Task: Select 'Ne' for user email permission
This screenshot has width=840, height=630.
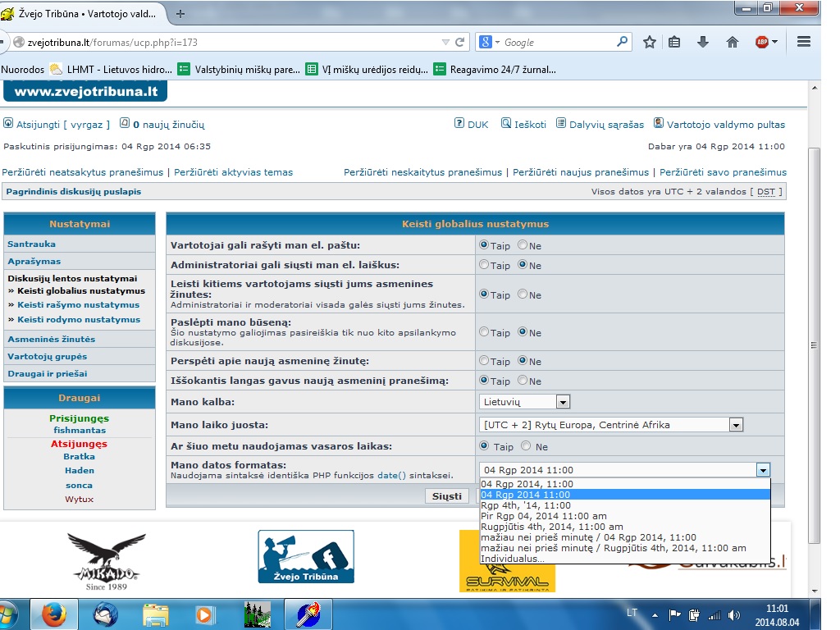Action: (x=523, y=245)
